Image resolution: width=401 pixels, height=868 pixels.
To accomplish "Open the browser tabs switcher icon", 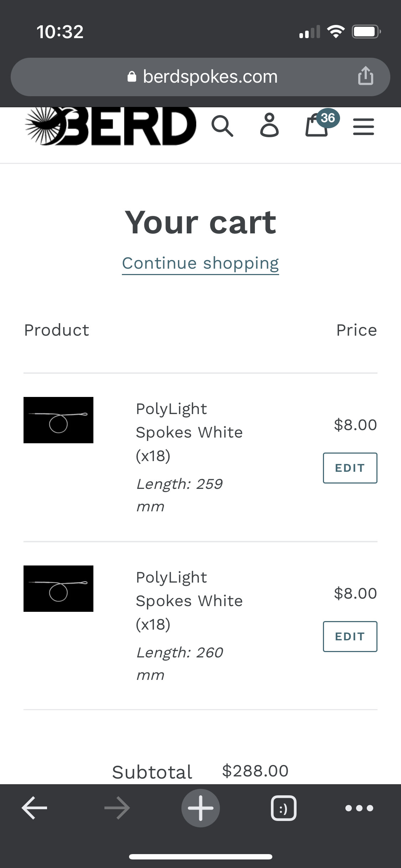I will point(284,808).
